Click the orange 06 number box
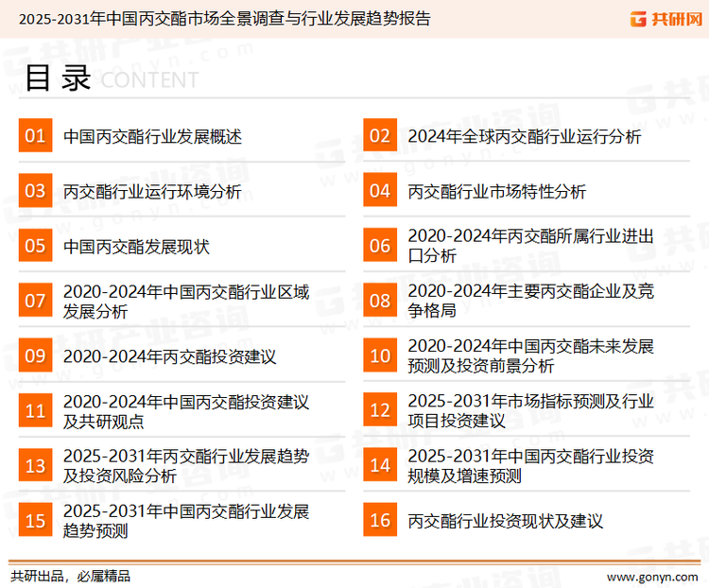 (x=380, y=245)
